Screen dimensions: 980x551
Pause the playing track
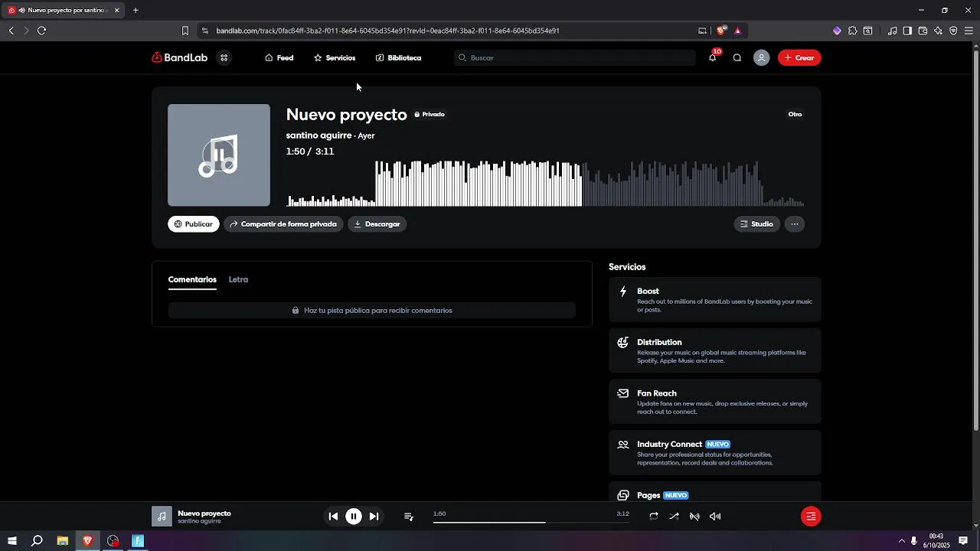pos(354,517)
